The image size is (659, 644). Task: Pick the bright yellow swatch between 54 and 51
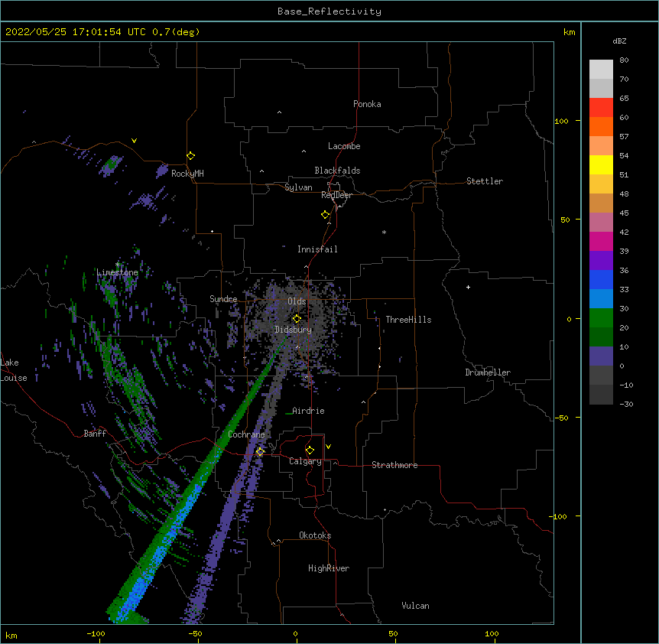point(601,164)
